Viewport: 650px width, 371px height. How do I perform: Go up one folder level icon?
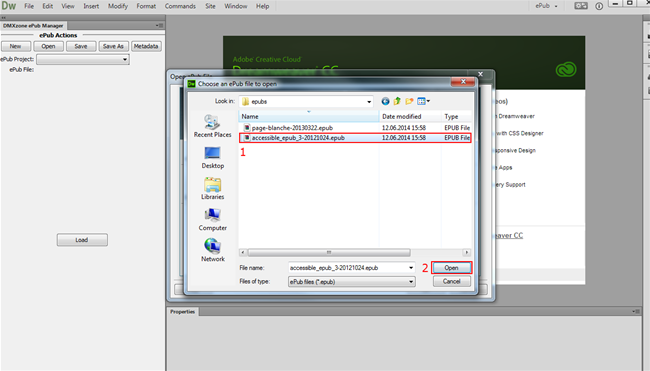tap(397, 101)
